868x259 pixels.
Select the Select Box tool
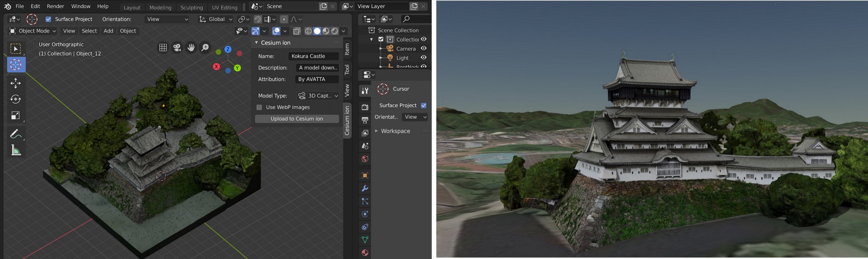pos(16,48)
